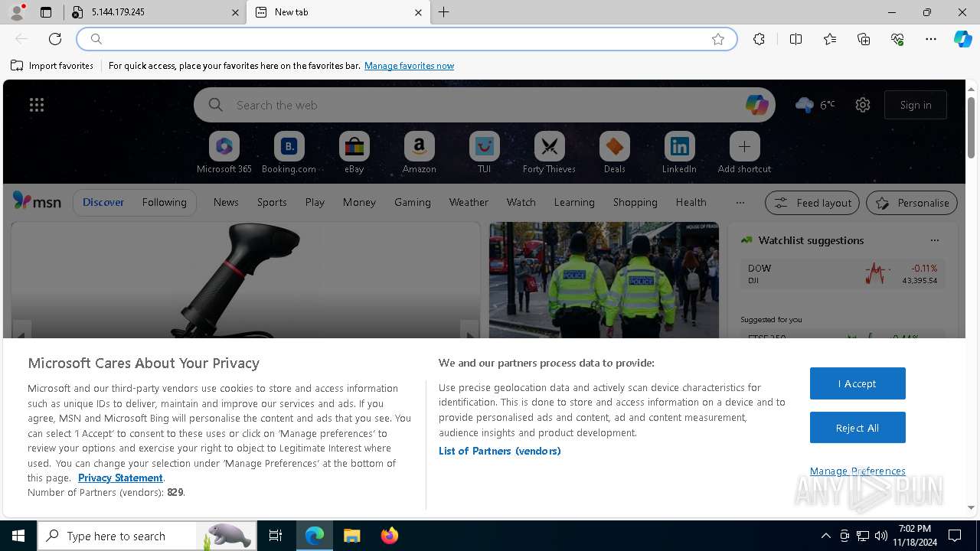This screenshot has width=980, height=551.
Task: Open the Privacy Statement link
Action: click(x=120, y=478)
